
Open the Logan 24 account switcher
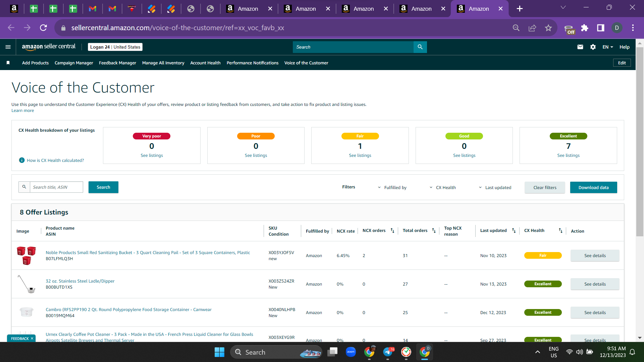tap(115, 47)
